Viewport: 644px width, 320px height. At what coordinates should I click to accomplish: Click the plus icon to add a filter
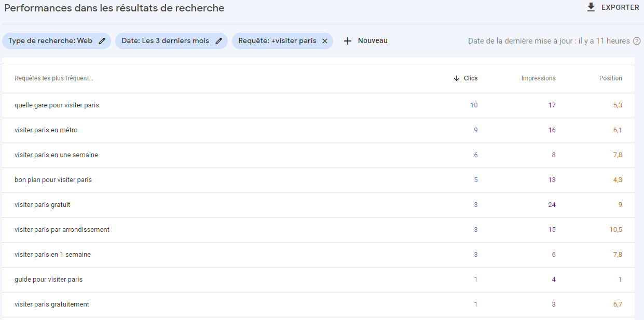(x=348, y=41)
